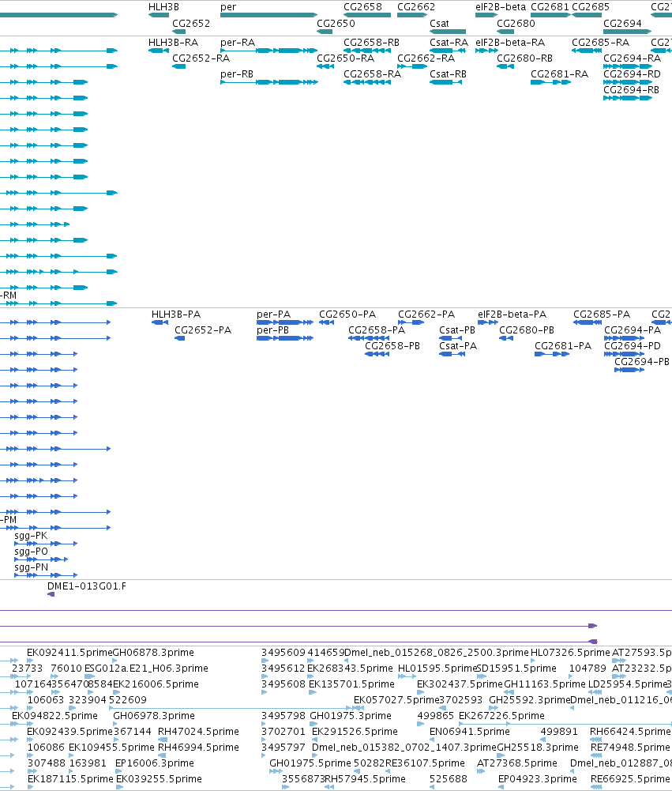Select the eIF2B-beta gene label
672x791 pixels.
pyautogui.click(x=501, y=7)
